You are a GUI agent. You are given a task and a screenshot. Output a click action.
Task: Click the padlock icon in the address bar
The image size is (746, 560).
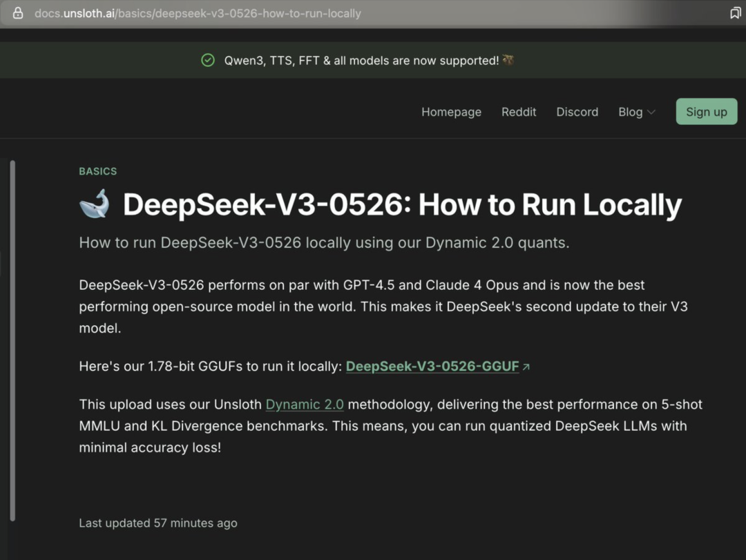17,13
